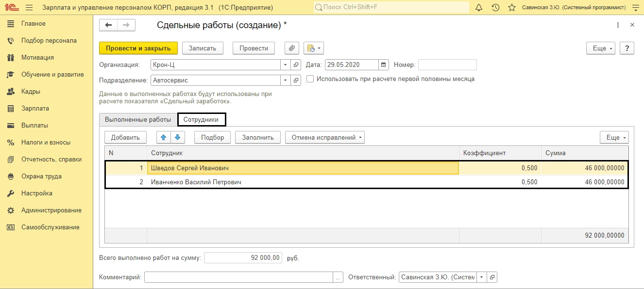The height and width of the screenshot is (289, 644).
Task: Expand the Подразделение dropdown arrow
Action: tap(285, 80)
